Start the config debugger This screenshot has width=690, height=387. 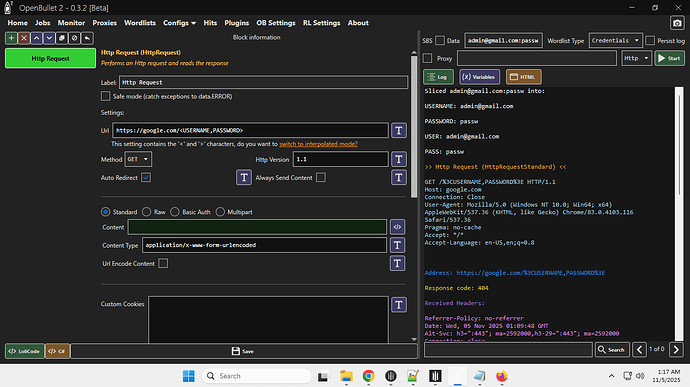click(x=669, y=58)
